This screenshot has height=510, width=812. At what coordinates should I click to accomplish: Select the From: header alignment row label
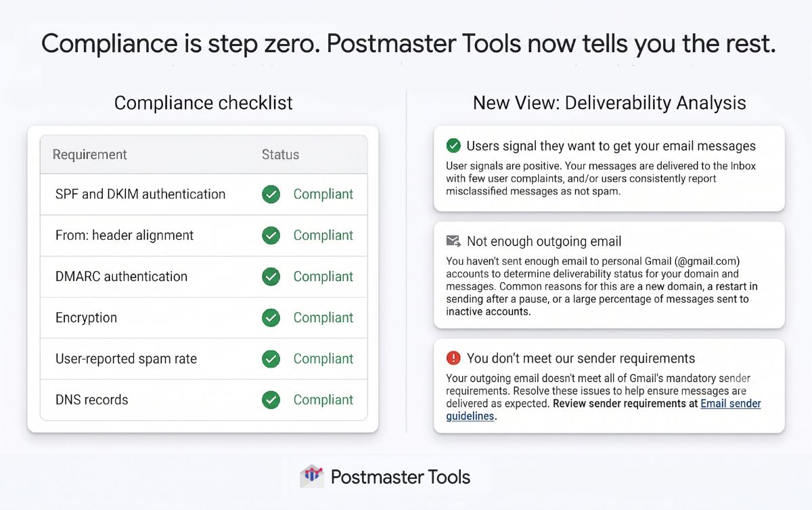125,236
